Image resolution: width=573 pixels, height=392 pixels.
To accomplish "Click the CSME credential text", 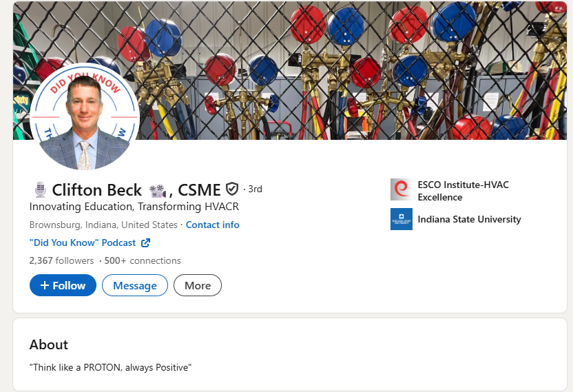I will [x=199, y=189].
